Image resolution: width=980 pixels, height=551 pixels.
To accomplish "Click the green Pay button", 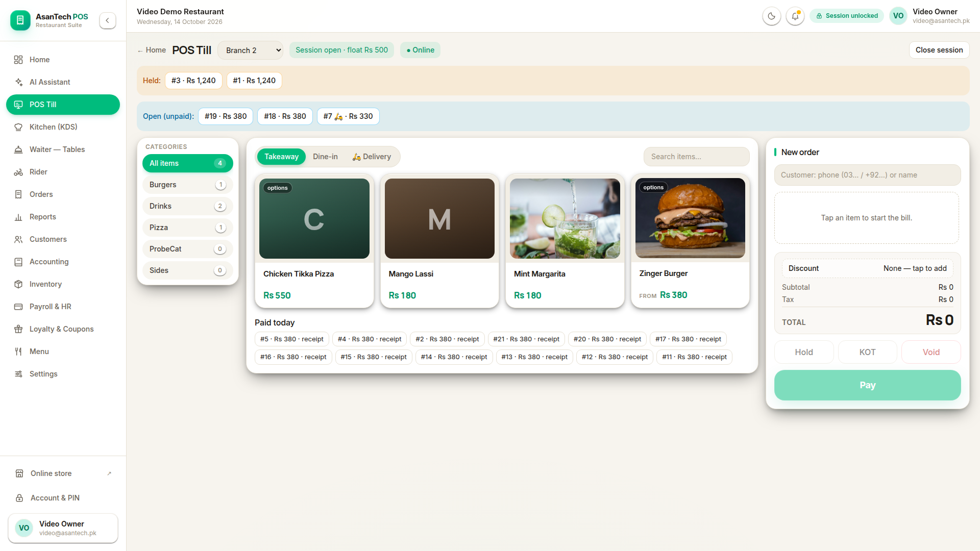I will click(867, 385).
